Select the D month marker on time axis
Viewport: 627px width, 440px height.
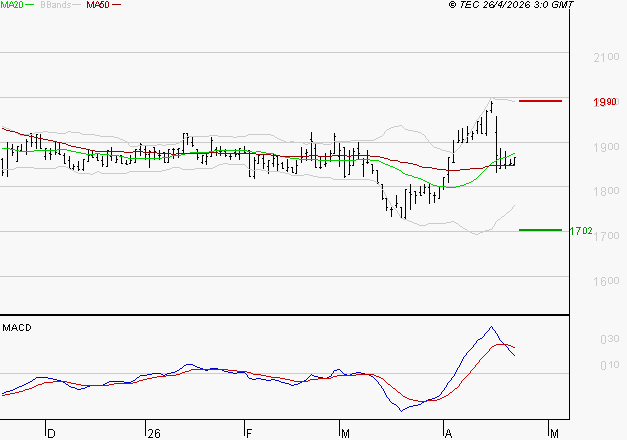(x=50, y=433)
